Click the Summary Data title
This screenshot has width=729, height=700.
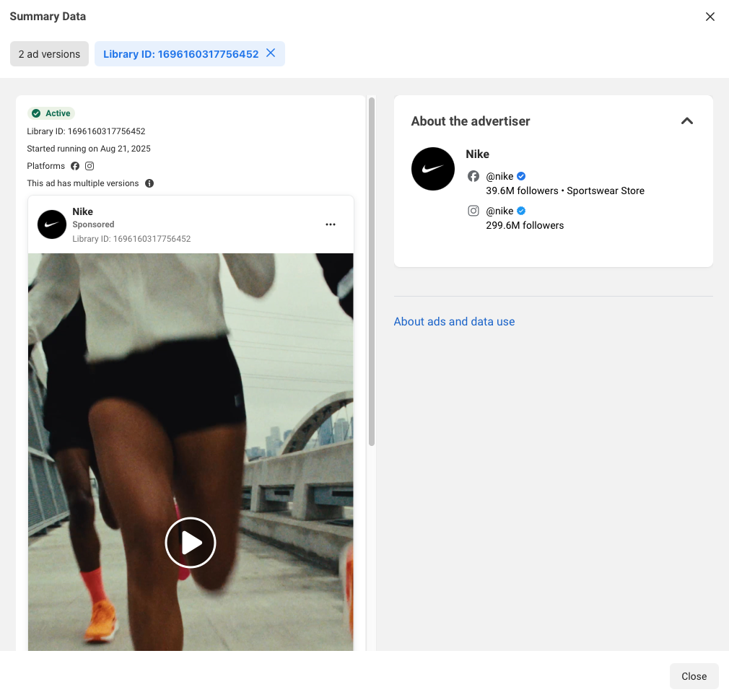tap(48, 17)
